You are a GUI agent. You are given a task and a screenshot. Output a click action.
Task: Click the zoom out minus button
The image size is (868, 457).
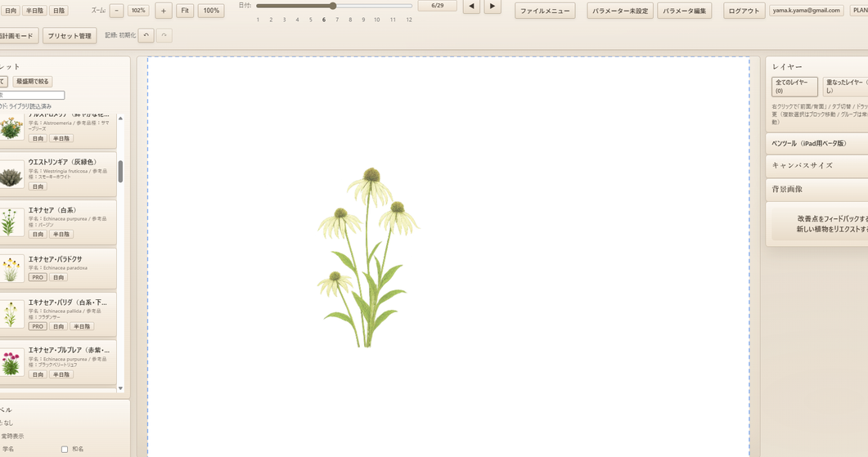(116, 11)
